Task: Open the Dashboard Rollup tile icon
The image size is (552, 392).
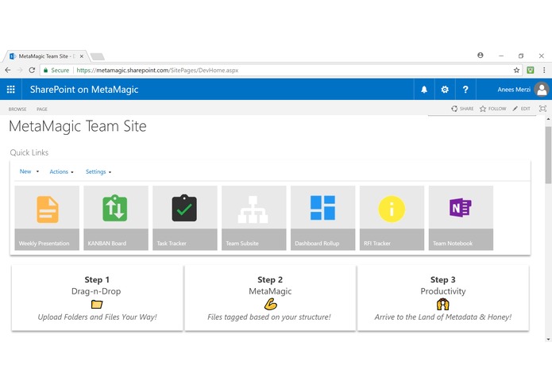Action: pos(322,208)
